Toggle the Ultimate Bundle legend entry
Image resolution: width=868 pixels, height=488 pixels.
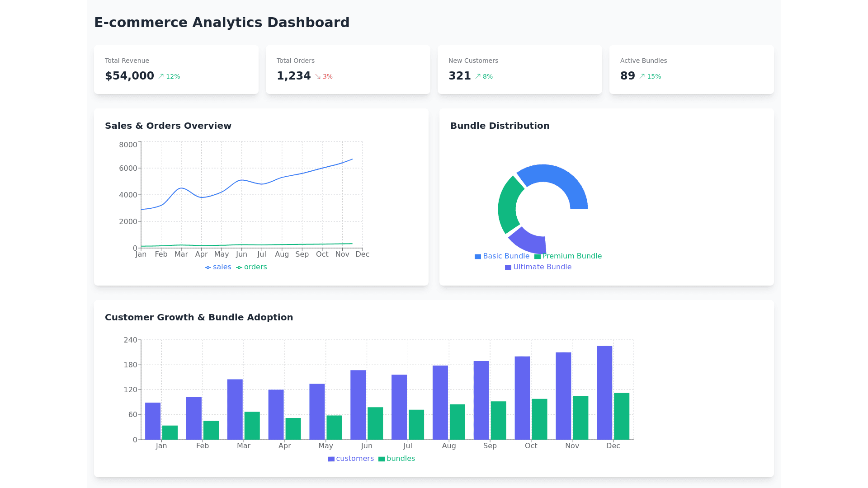click(x=538, y=267)
